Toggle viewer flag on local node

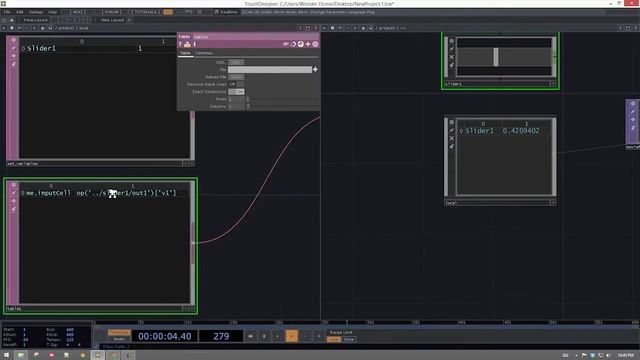click(x=451, y=122)
